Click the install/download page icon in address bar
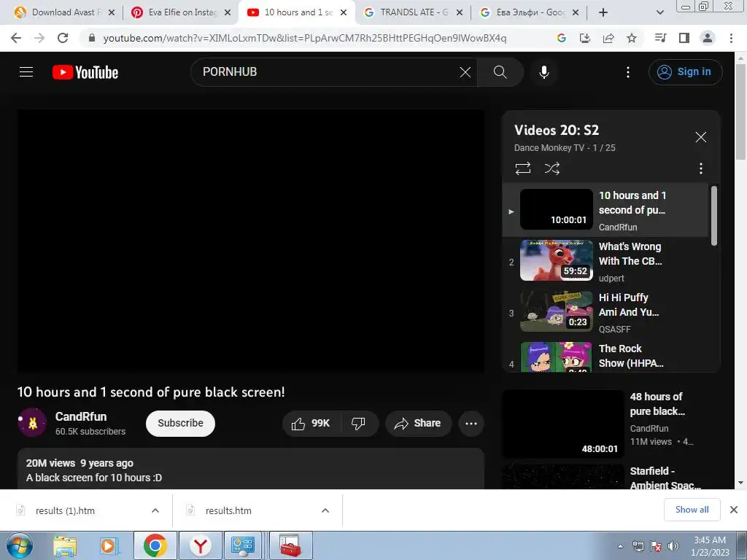747x560 pixels. tap(584, 38)
